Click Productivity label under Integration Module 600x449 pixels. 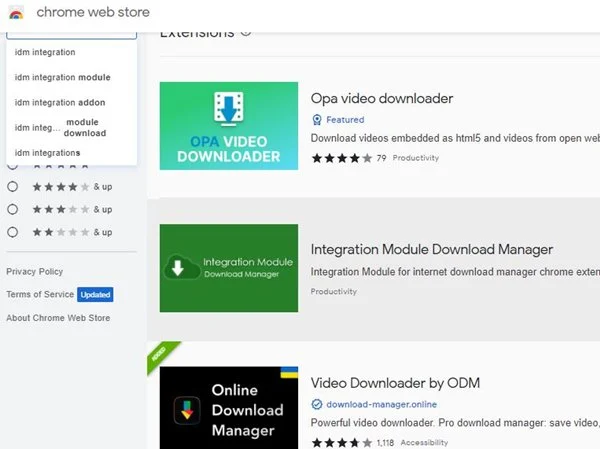tap(334, 291)
